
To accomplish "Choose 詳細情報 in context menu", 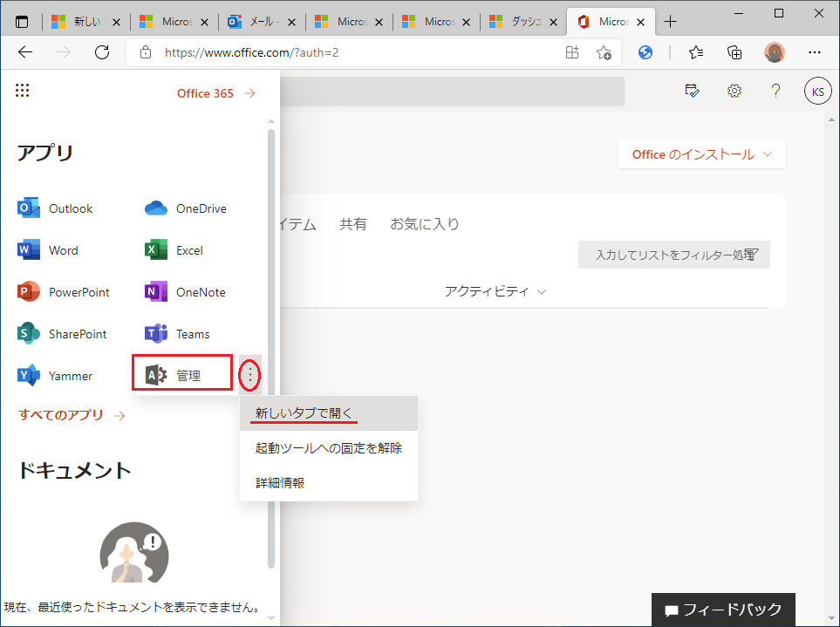I will (328, 483).
